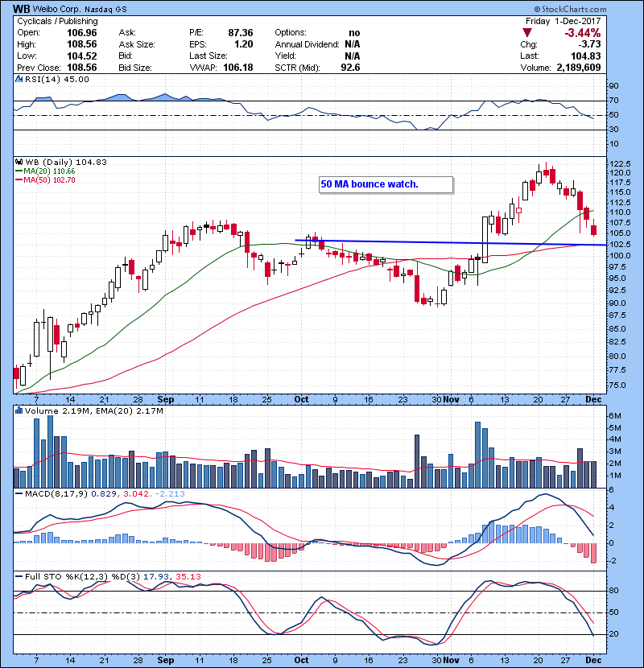Viewport: 644px width, 668px height.
Task: Click the RSI(14) 45.00 label
Action: (56, 79)
